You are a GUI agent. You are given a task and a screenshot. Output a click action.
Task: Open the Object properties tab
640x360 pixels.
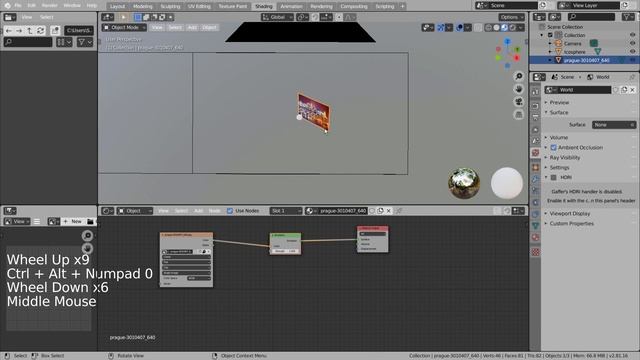536,167
